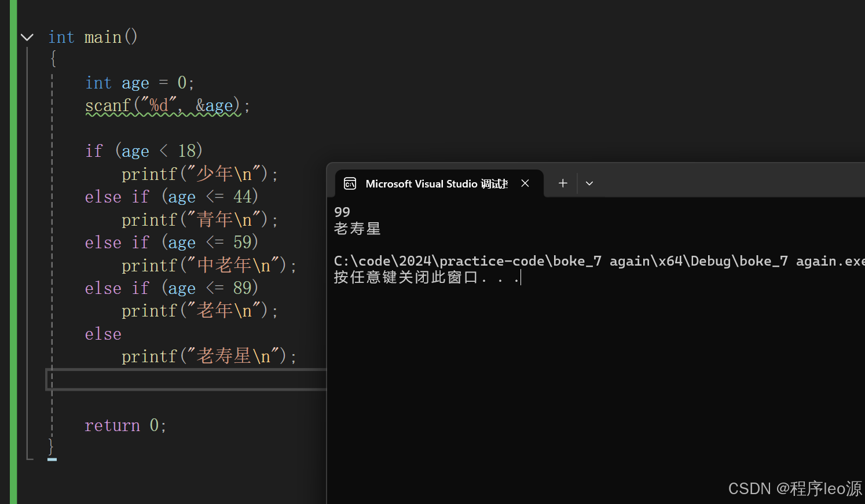The image size is (865, 504).
Task: Click the 'else if (age <= 44)' line
Action: 171,197
